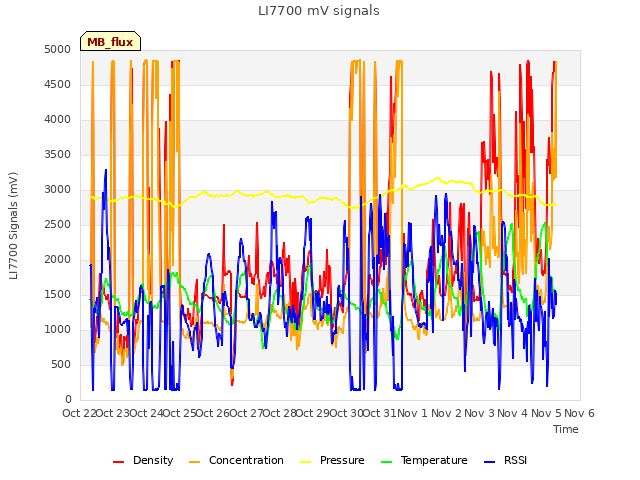This screenshot has width=640, height=480.
Task: Click the Time x-axis title
Action: 566,429
